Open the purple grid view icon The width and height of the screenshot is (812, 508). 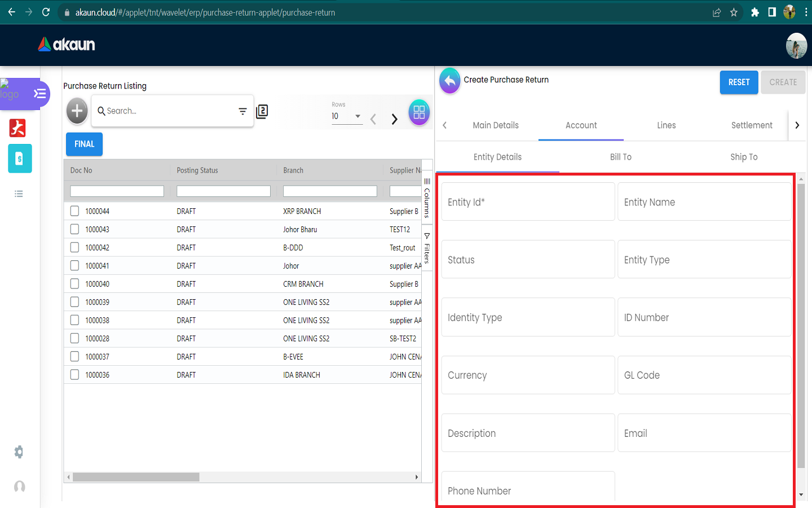(418, 112)
